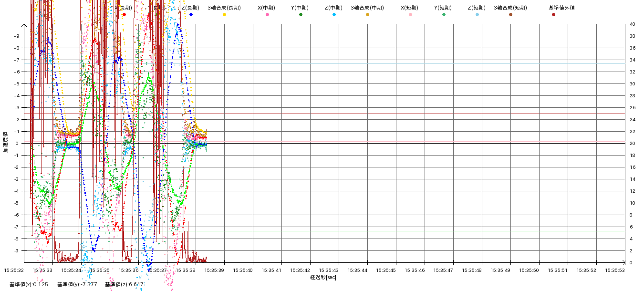Image resolution: width=644 pixels, height=291 pixels.
Task: Select the yellow 3軸合成(長期) legend marker
Action: pyautogui.click(x=224, y=15)
